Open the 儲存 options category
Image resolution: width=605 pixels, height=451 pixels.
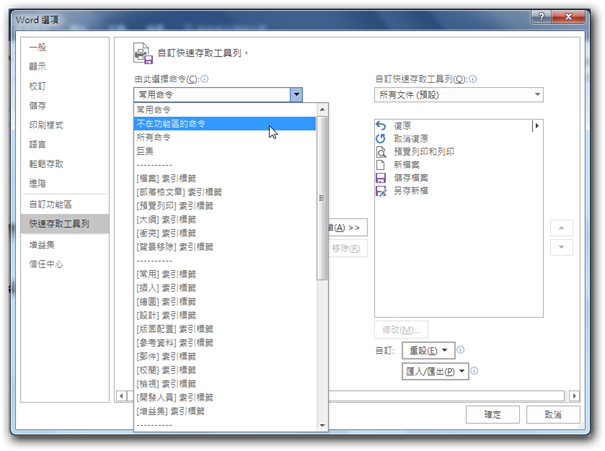coord(65,106)
